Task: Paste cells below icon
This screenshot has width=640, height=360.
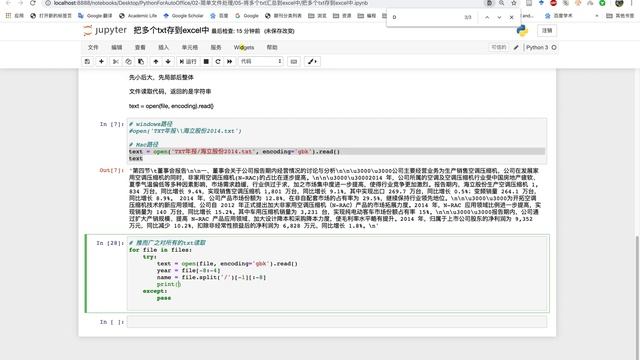Action: (x=141, y=61)
